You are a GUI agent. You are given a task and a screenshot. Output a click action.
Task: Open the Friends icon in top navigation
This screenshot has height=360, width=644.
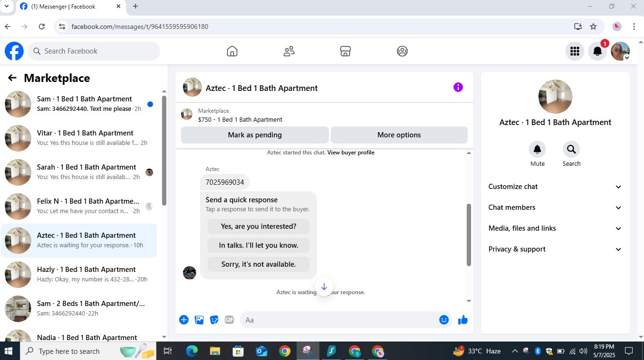(x=289, y=51)
